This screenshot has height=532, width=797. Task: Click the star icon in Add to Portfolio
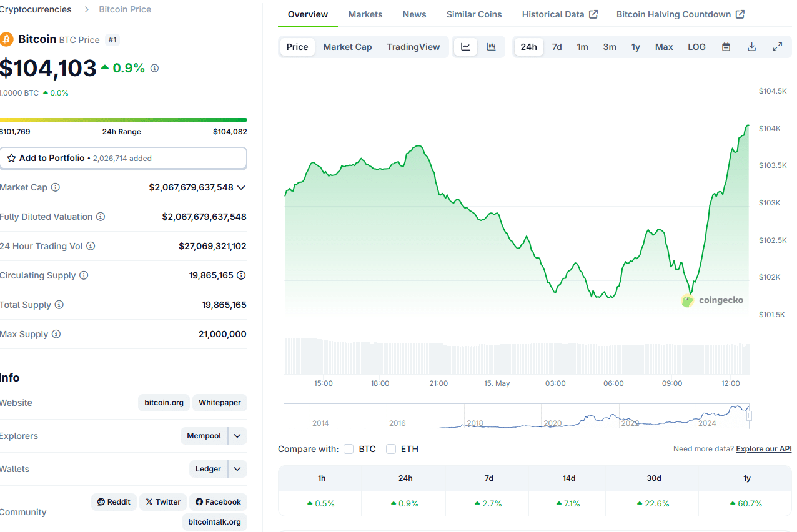point(11,158)
